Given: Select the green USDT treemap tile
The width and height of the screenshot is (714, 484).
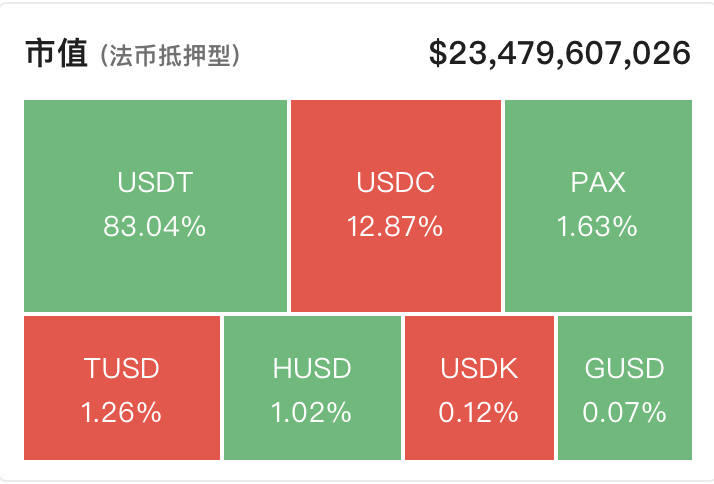Looking at the screenshot, I should [x=155, y=206].
